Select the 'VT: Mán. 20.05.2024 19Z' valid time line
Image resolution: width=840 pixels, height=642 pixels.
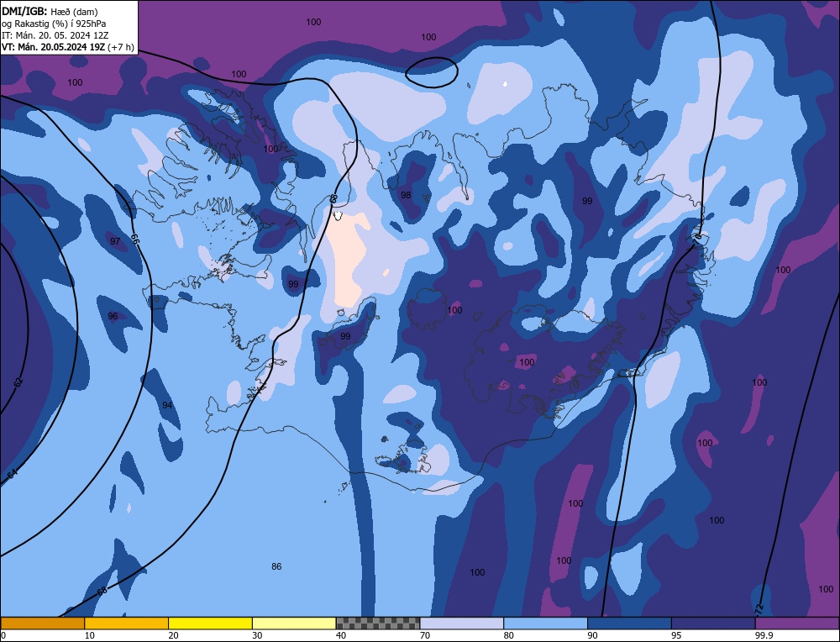54,47
